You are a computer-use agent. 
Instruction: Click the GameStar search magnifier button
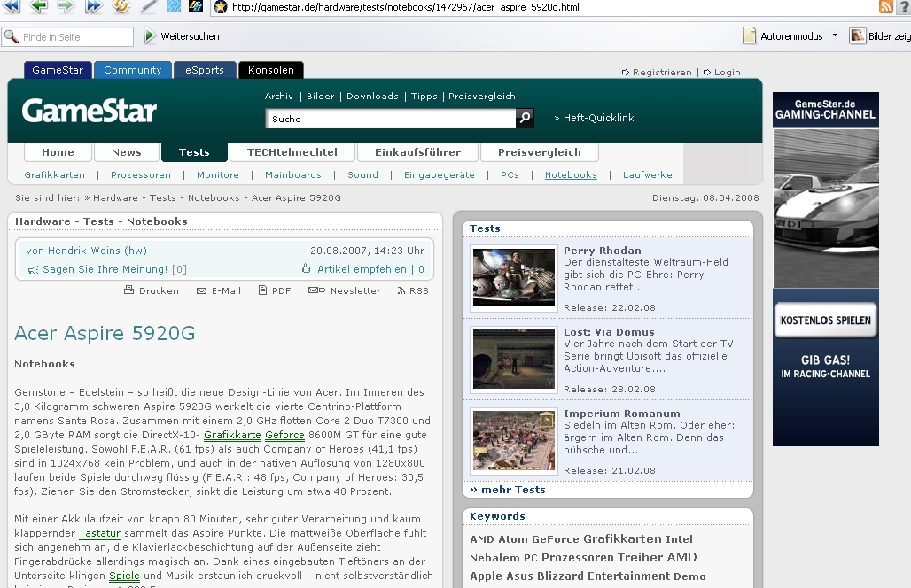coord(525,119)
